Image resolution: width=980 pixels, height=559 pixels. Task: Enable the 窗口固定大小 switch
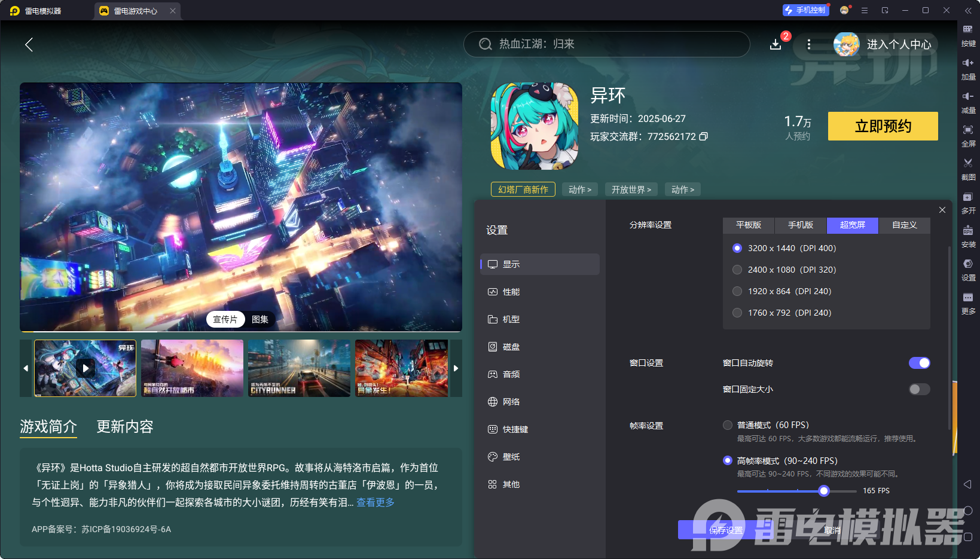tap(920, 389)
